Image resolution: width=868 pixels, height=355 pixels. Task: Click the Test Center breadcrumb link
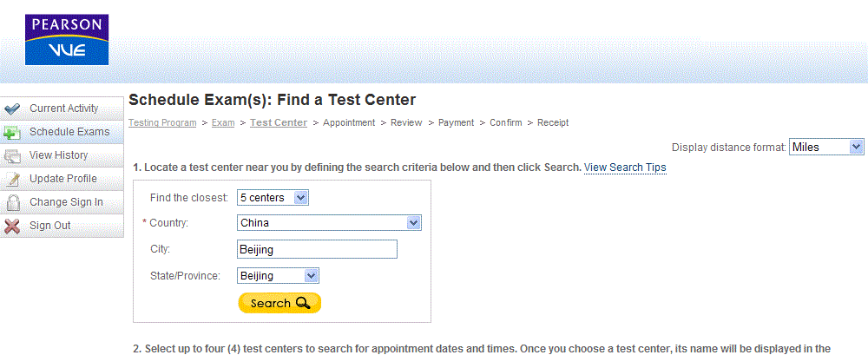279,122
